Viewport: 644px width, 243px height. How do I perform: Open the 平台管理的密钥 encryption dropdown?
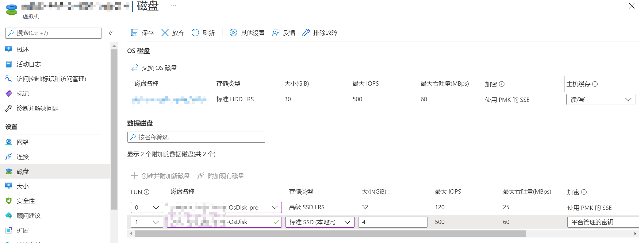603,222
